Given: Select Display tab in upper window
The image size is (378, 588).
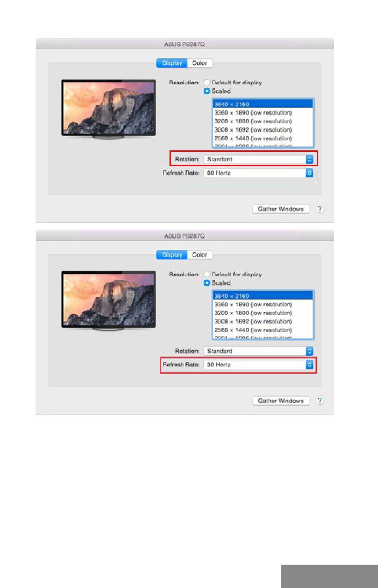Looking at the screenshot, I should click(x=172, y=63).
